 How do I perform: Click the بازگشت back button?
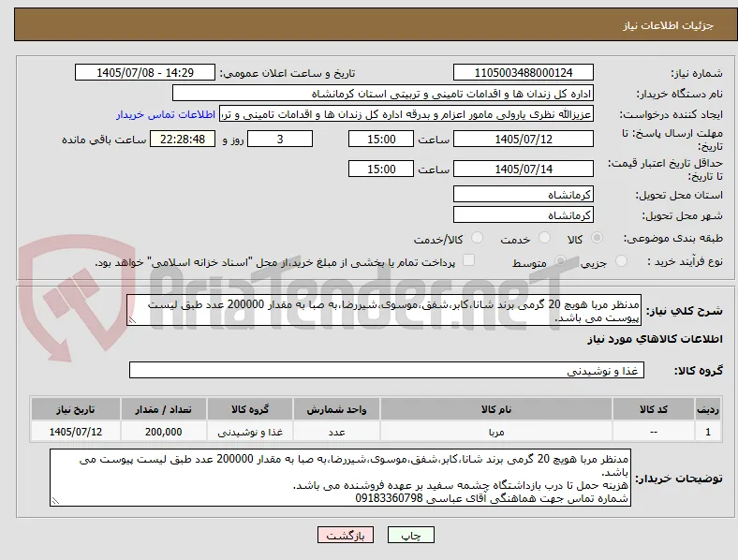pyautogui.click(x=346, y=535)
